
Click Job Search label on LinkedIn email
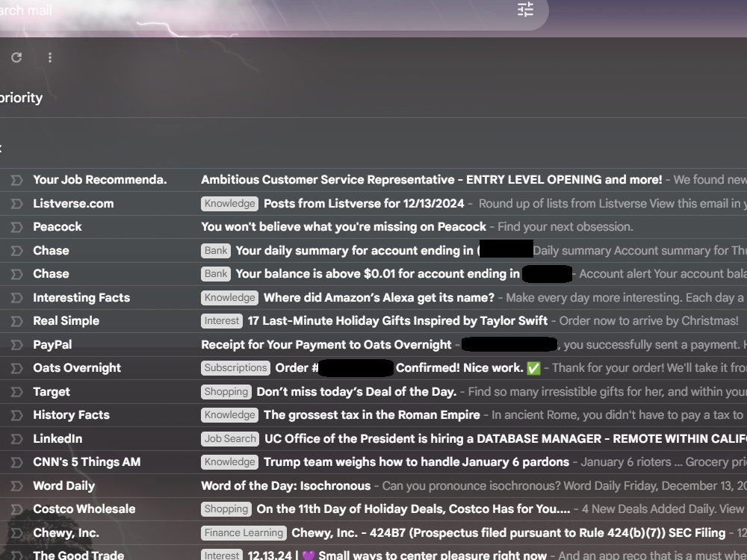click(x=230, y=438)
